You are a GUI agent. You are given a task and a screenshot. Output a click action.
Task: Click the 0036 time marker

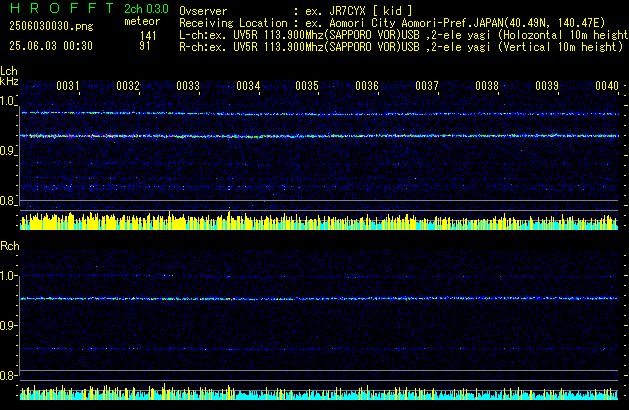367,86
